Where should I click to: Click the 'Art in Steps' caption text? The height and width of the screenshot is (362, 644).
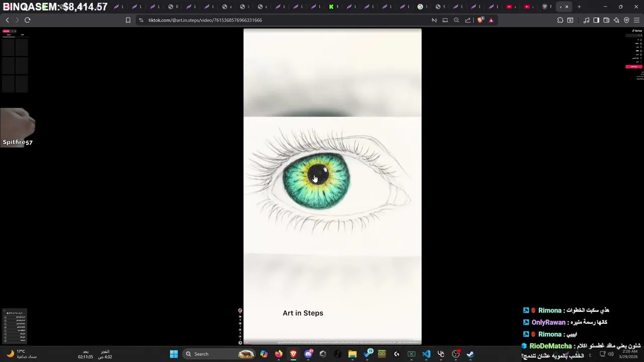coord(303,313)
